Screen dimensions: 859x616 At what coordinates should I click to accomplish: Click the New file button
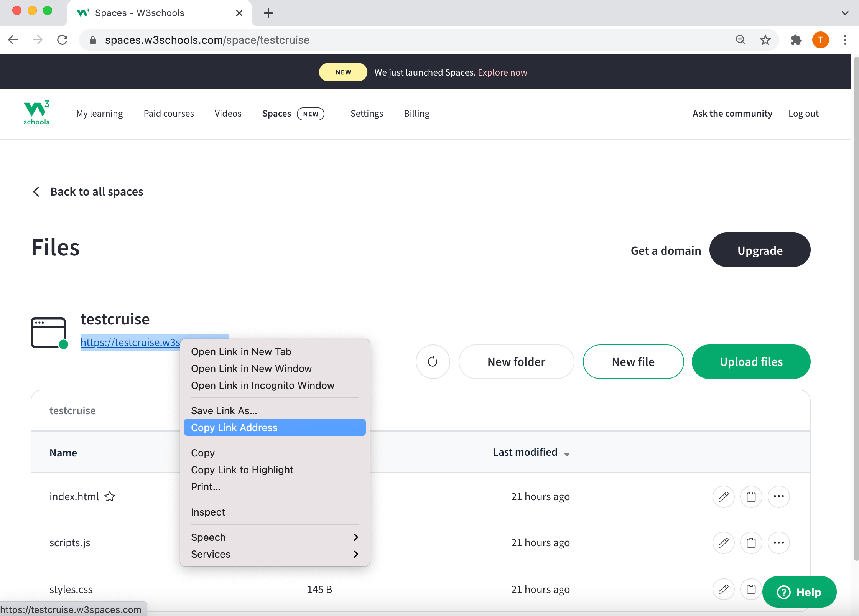(x=633, y=361)
